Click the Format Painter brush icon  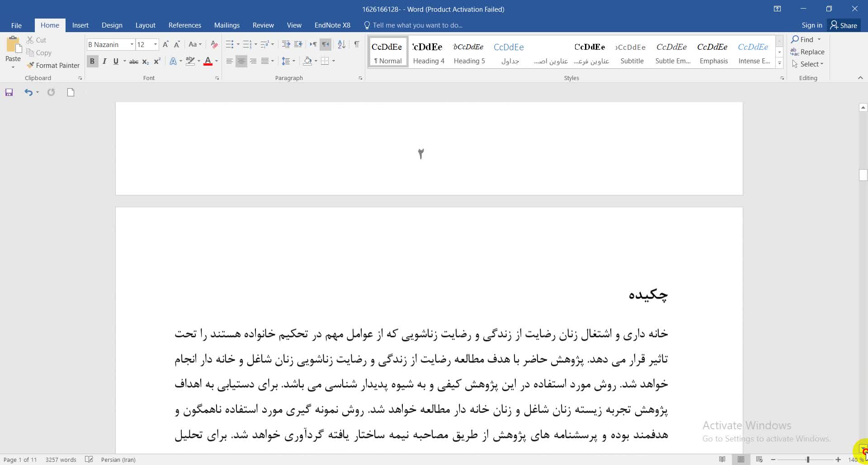[30, 66]
